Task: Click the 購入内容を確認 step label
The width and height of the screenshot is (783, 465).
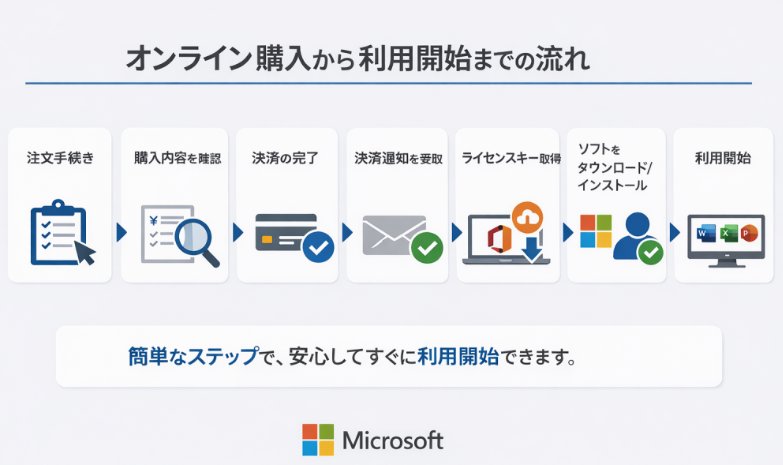Action: (177, 158)
